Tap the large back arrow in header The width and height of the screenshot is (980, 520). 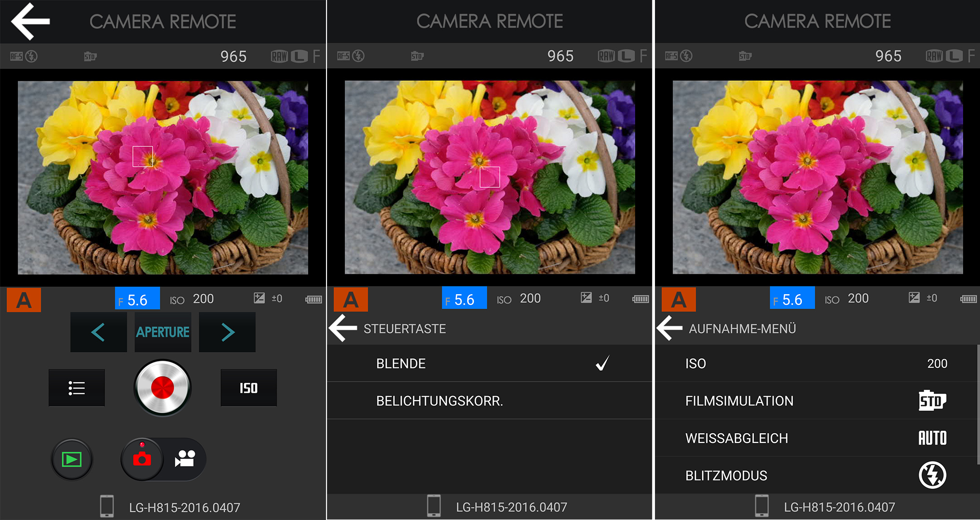tap(30, 21)
